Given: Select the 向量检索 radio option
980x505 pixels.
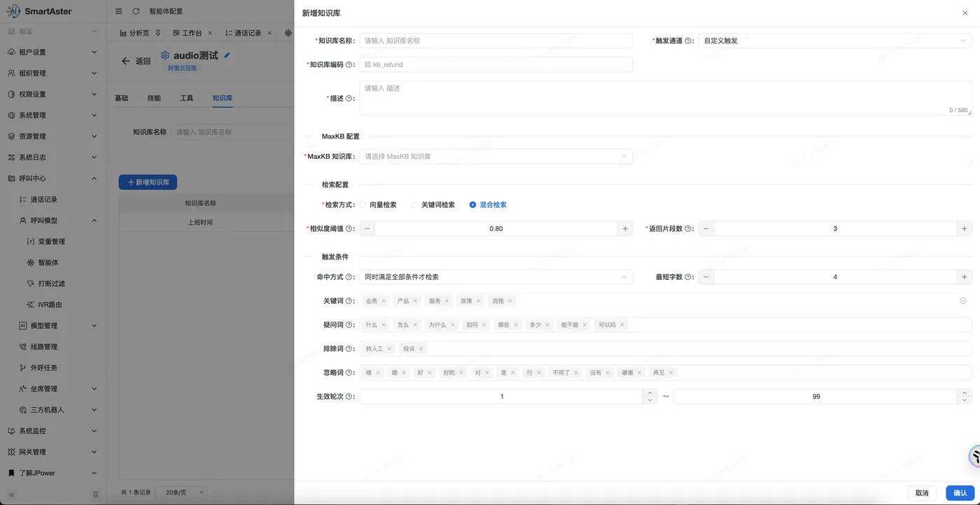Looking at the screenshot, I should (x=379, y=205).
